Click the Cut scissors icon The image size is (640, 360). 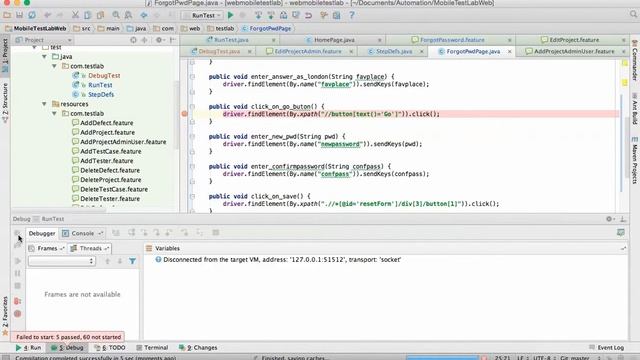click(75, 16)
